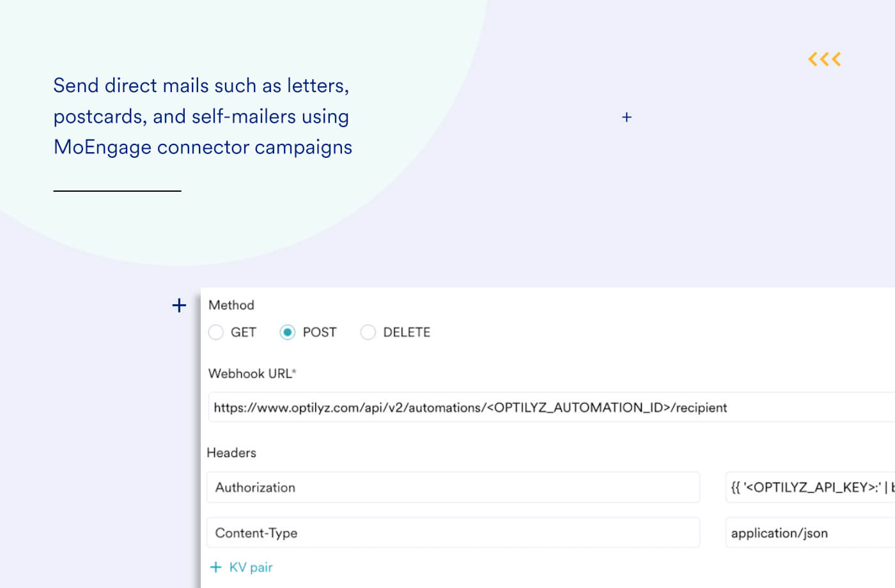Click the OPTILYZ_API_KEY header value field
895x588 pixels.
click(811, 488)
